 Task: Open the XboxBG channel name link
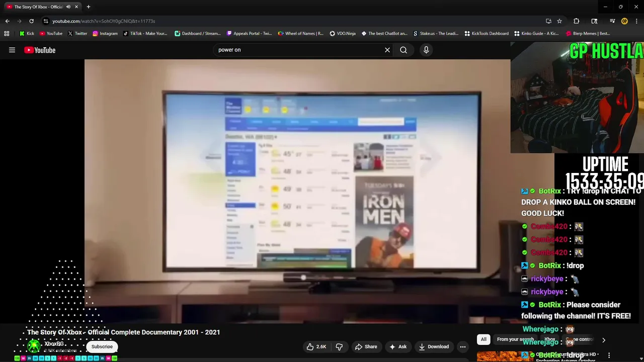tap(54, 344)
